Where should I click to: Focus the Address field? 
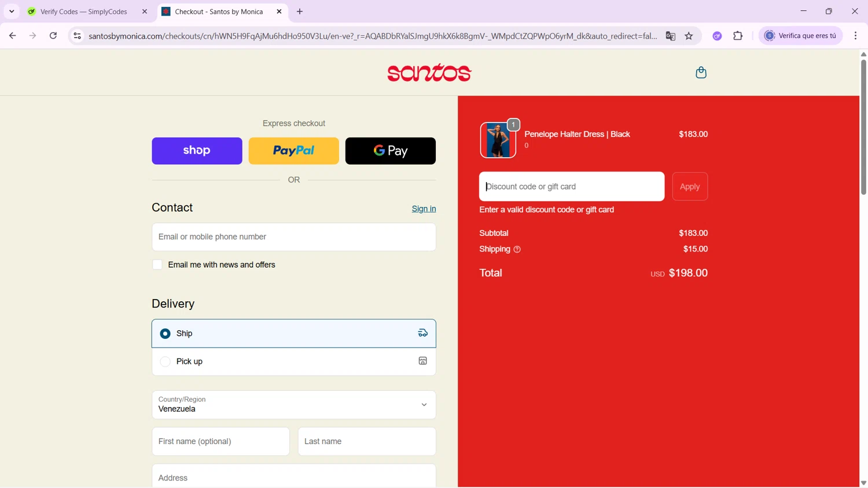pos(294,476)
